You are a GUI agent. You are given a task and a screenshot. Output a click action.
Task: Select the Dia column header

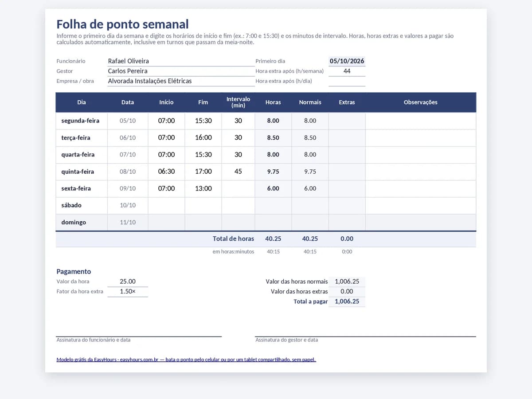coord(82,102)
